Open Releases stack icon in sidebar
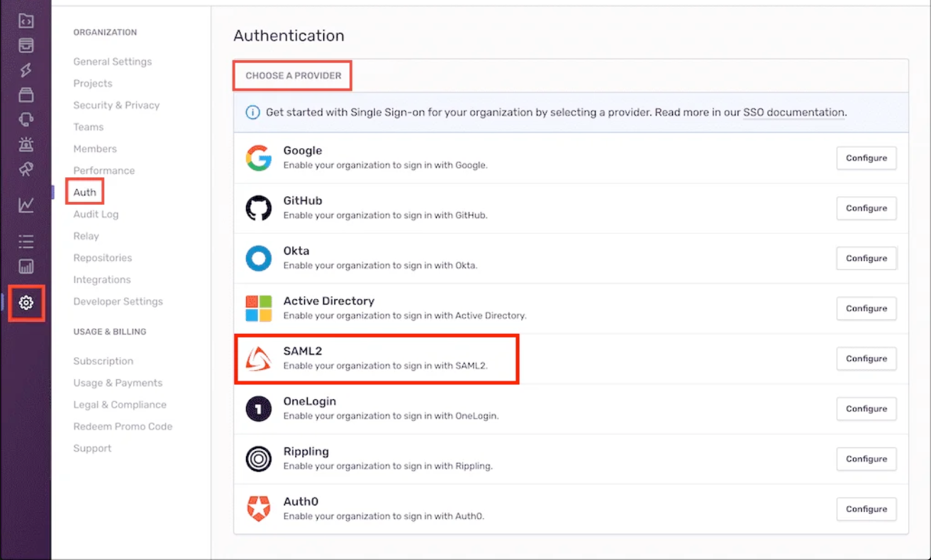 26,95
